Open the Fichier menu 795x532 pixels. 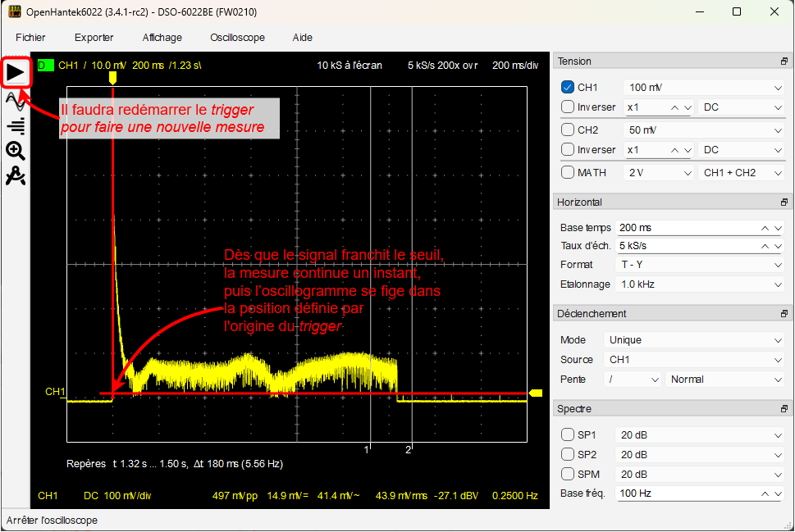(x=30, y=38)
